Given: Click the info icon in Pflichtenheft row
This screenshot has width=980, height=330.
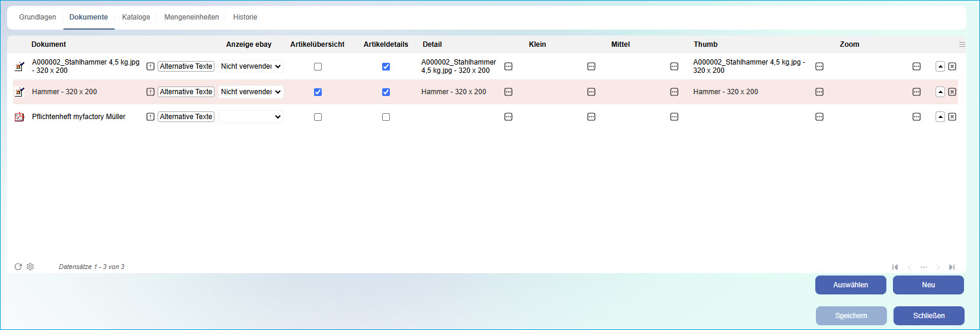Looking at the screenshot, I should pyautogui.click(x=150, y=117).
